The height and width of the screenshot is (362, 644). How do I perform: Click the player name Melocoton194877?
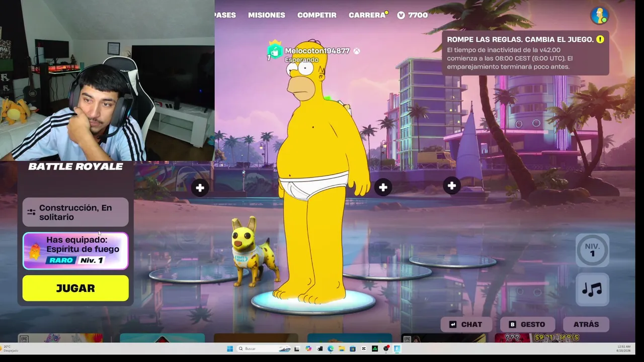317,51
